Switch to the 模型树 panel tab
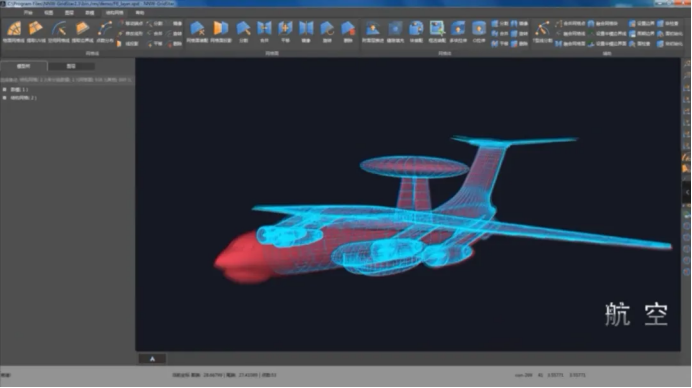Viewport: 692px width, 388px height. (x=23, y=66)
